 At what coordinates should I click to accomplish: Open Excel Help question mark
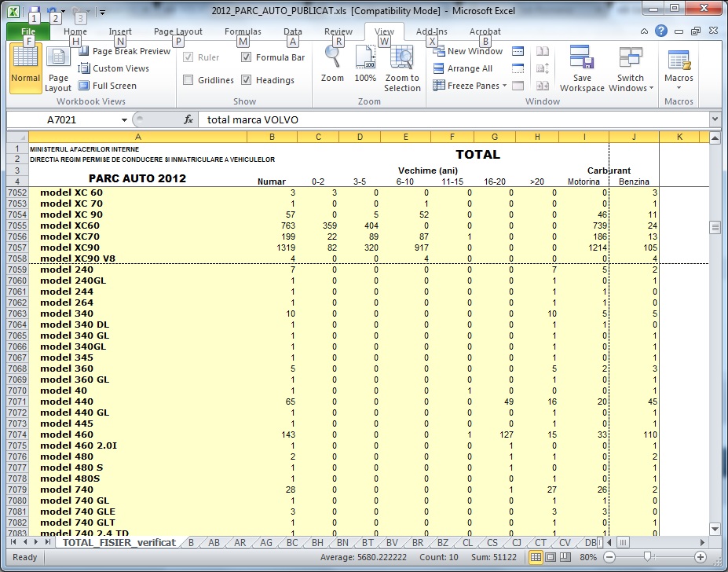pyautogui.click(x=661, y=31)
